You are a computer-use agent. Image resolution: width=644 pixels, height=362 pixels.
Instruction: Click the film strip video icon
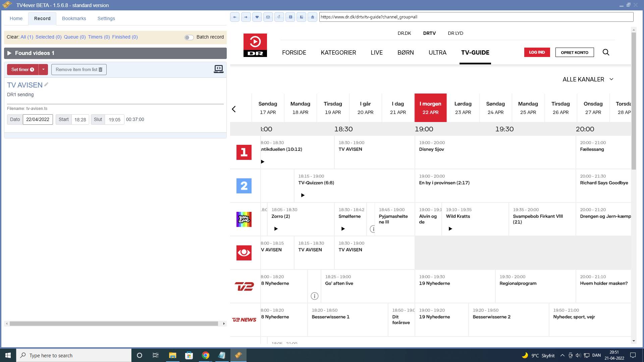(290, 17)
